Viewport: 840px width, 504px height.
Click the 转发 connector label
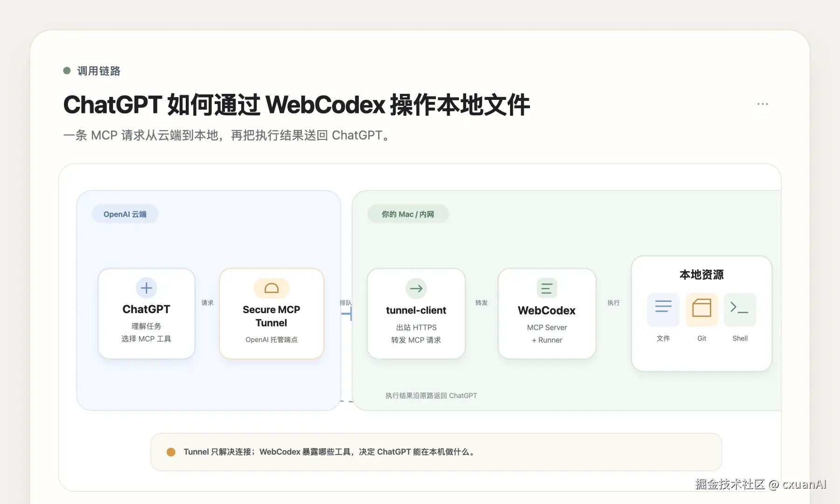pos(482,303)
